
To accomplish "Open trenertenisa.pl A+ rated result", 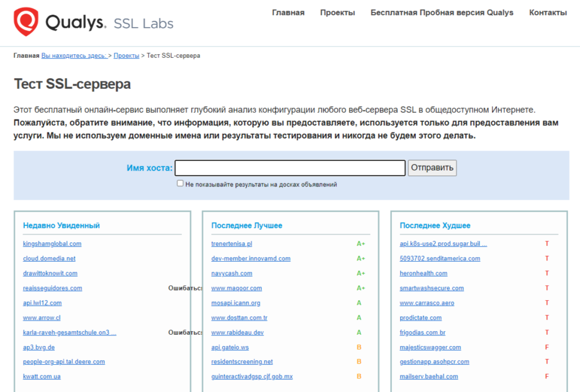I will pyautogui.click(x=231, y=244).
